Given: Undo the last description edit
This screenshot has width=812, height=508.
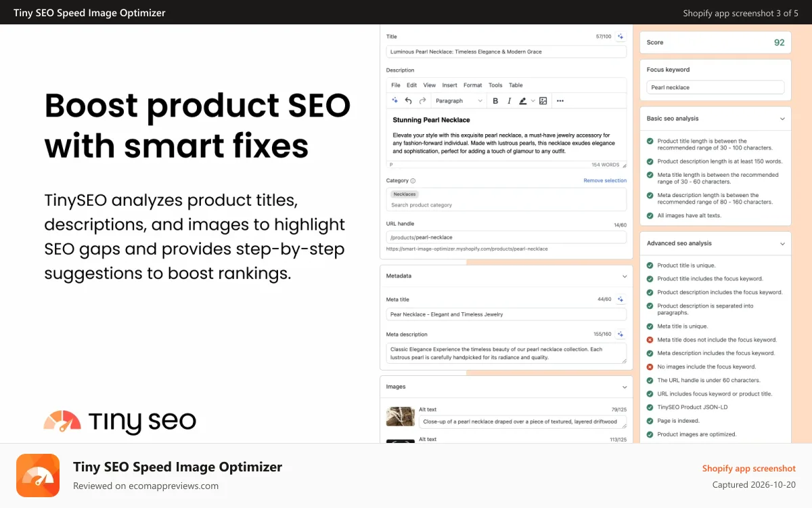Looking at the screenshot, I should [408, 101].
